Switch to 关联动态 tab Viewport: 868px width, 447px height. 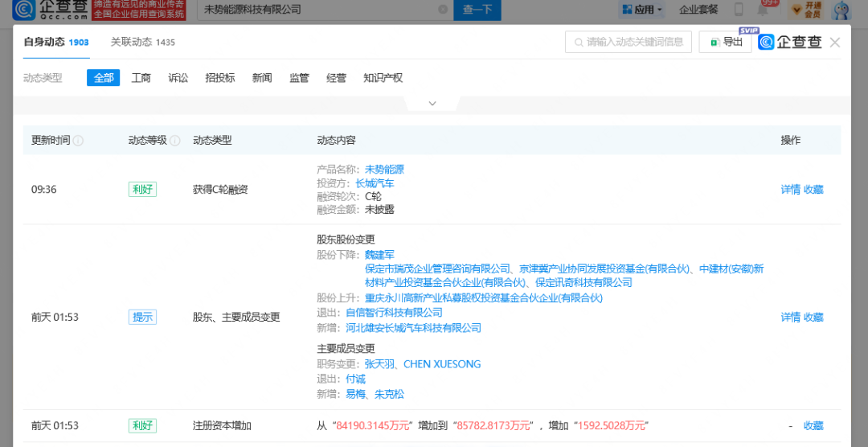pyautogui.click(x=143, y=42)
